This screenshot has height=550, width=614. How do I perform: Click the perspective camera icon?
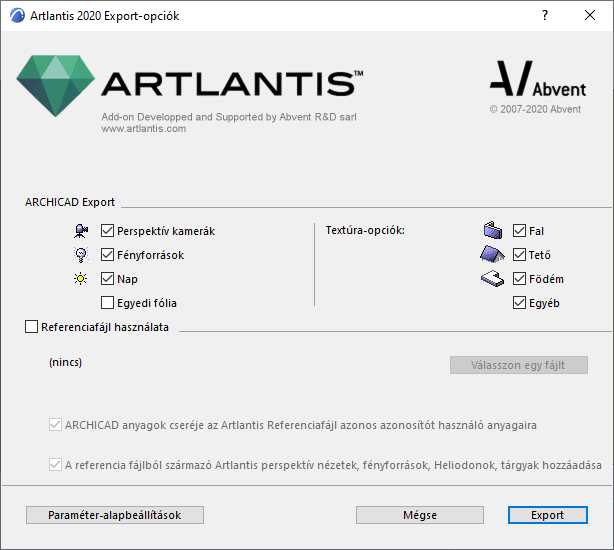click(x=81, y=231)
